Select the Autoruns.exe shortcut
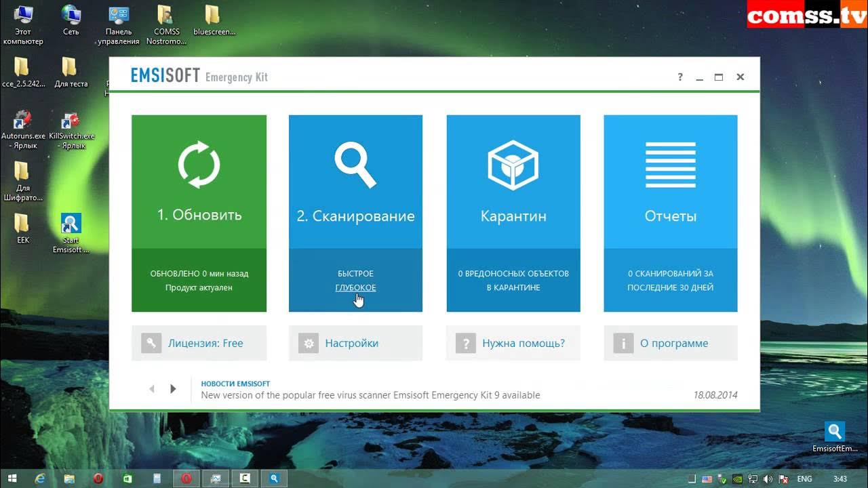This screenshot has height=488, width=868. pos(22,129)
